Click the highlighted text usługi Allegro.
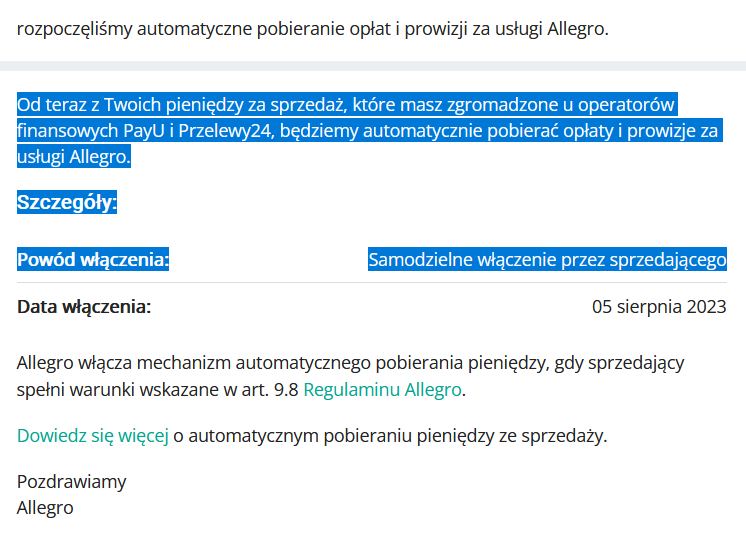Screen dimensions: 746x542 74,157
